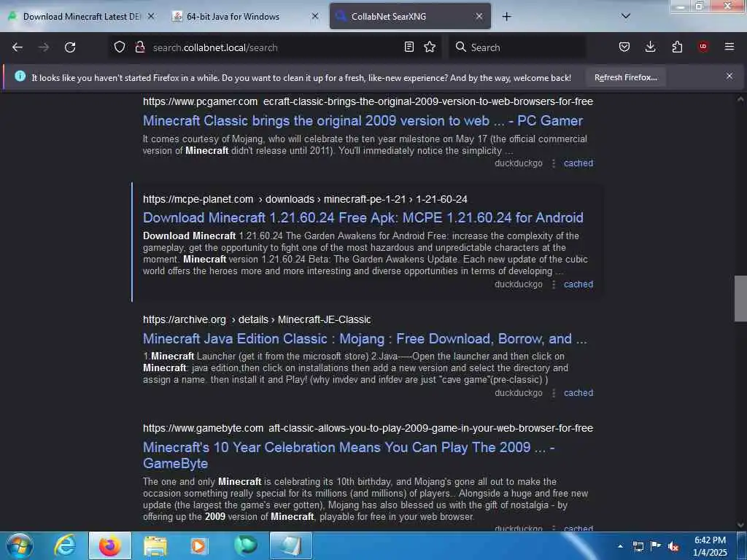Open options dots for archive.org result
747x560 pixels.
[553, 393]
